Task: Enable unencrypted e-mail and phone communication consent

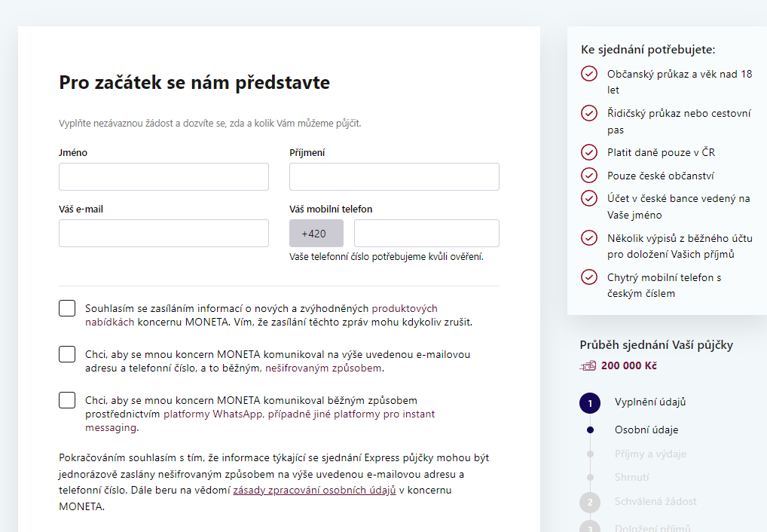Action: pos(66,353)
